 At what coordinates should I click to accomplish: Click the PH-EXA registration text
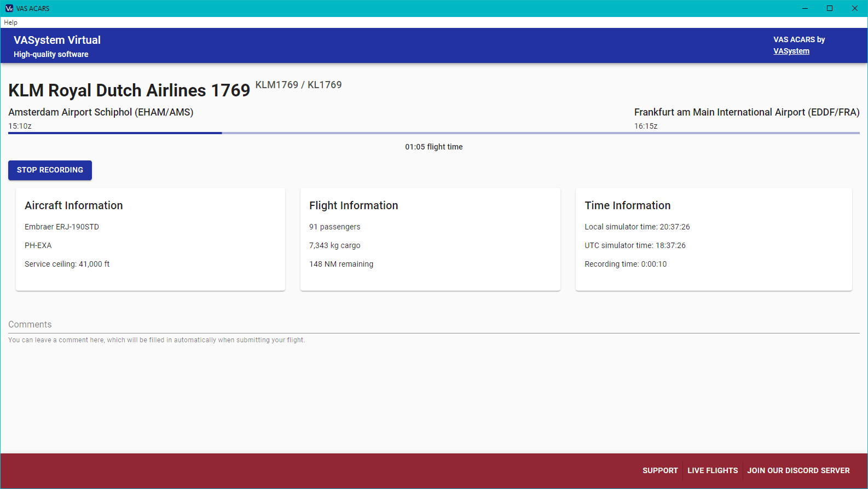38,245
